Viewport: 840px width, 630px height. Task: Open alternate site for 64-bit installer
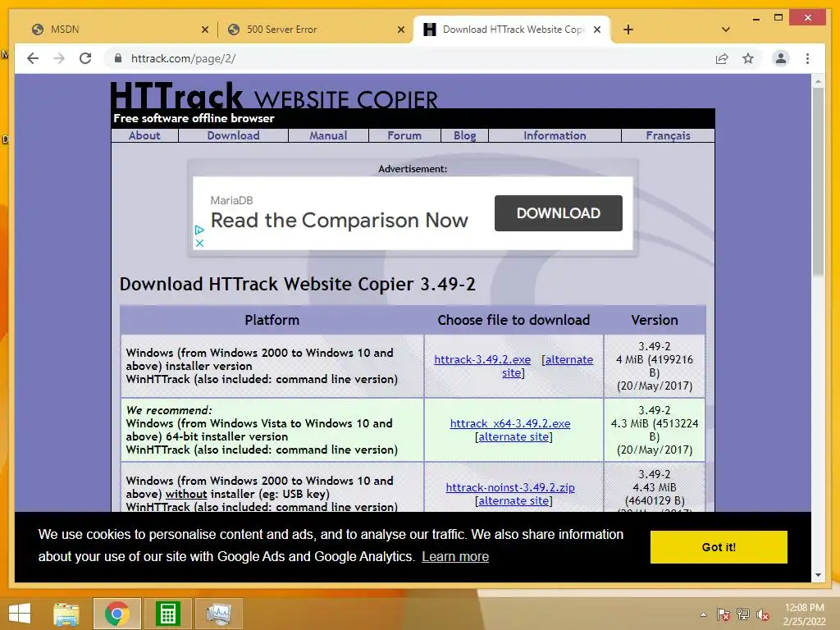(514, 436)
